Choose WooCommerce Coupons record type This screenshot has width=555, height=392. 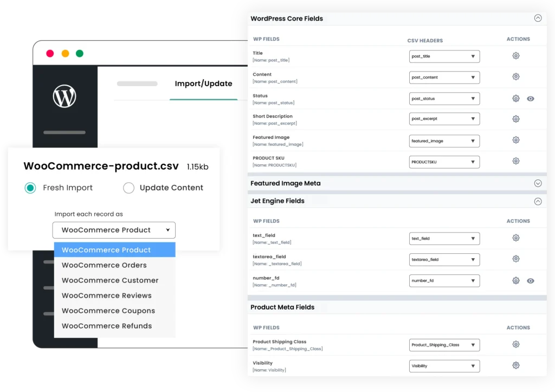coord(108,311)
